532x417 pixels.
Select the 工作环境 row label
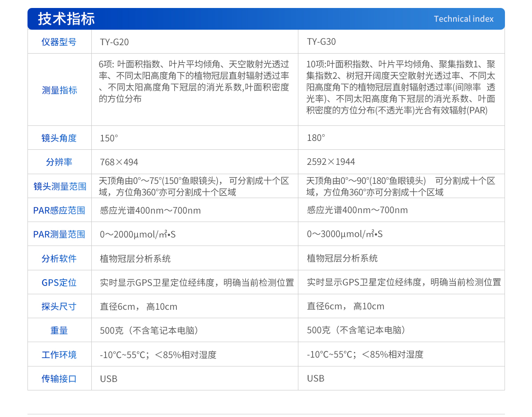(x=59, y=355)
